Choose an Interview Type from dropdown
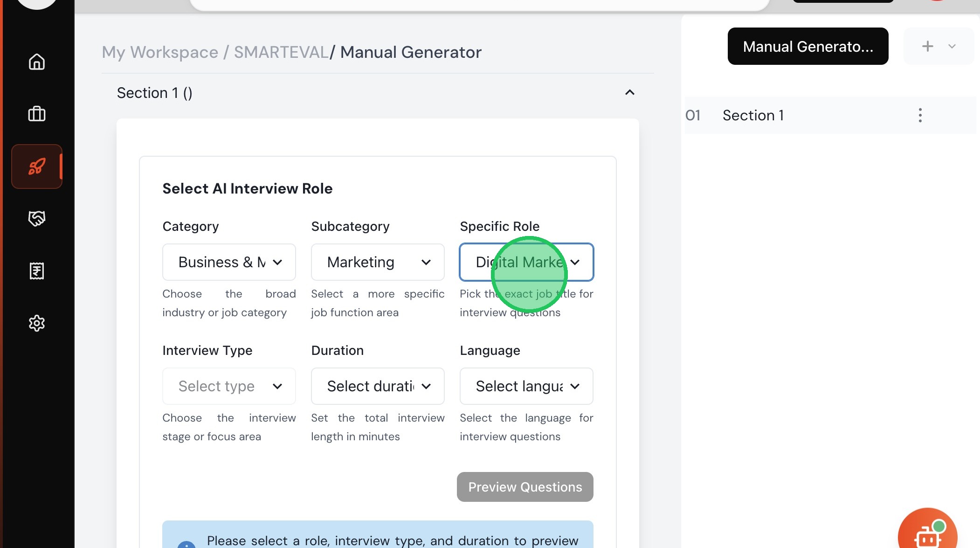Viewport: 980px width, 548px height. pos(229,386)
